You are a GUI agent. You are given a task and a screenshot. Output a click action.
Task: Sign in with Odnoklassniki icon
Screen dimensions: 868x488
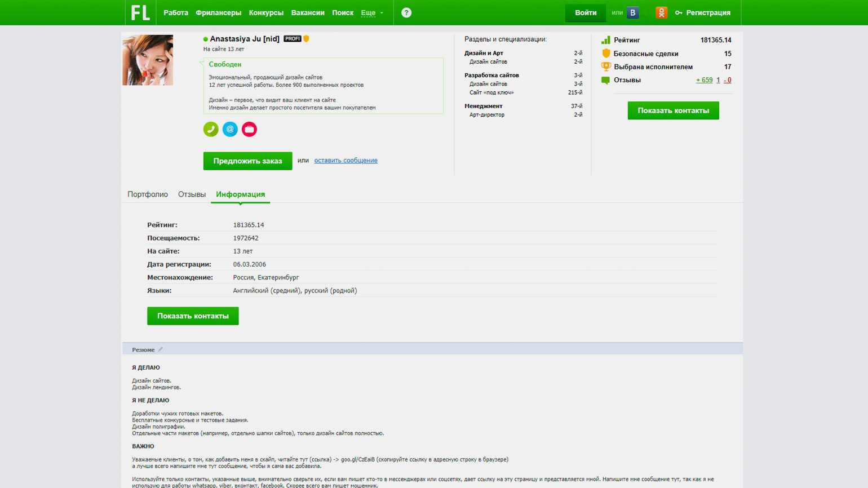(661, 12)
